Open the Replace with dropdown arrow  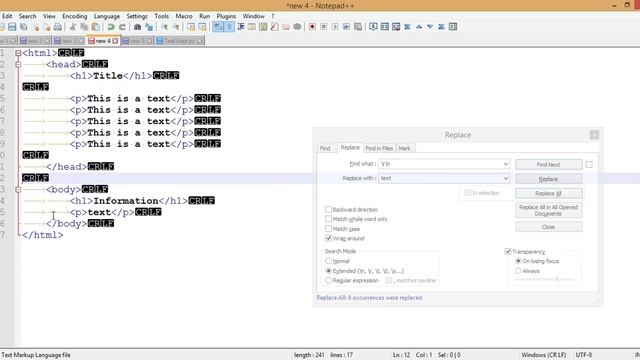(506, 178)
